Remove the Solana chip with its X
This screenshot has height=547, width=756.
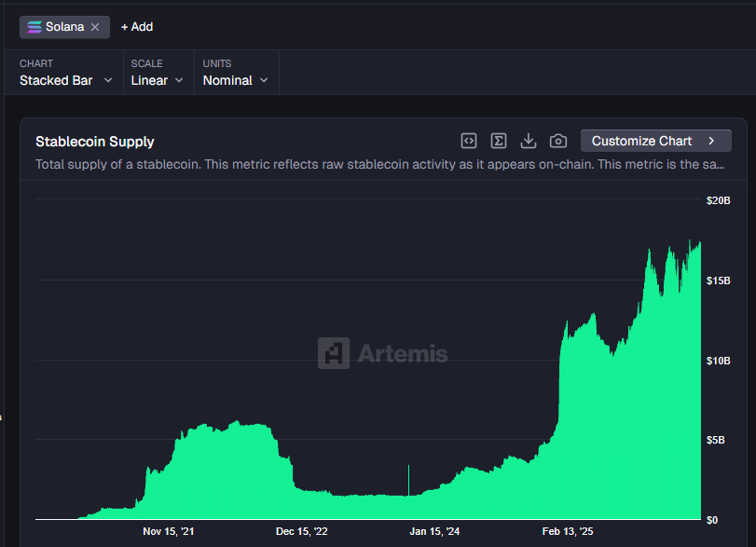pyautogui.click(x=95, y=27)
